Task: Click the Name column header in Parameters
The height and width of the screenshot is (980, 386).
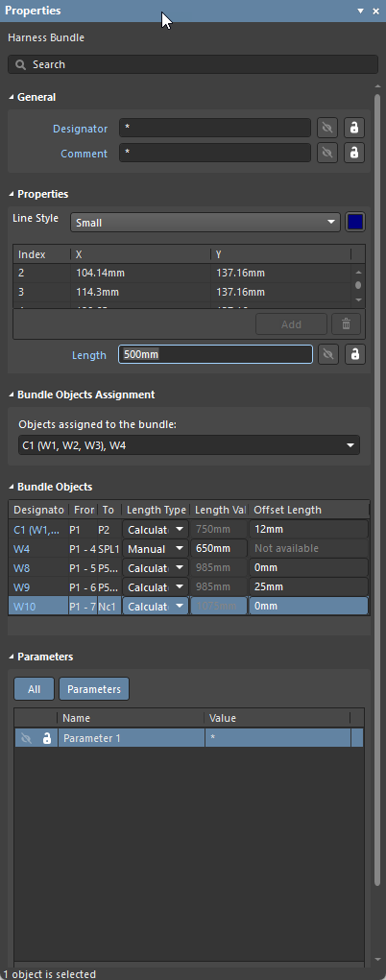Action: pos(131,719)
